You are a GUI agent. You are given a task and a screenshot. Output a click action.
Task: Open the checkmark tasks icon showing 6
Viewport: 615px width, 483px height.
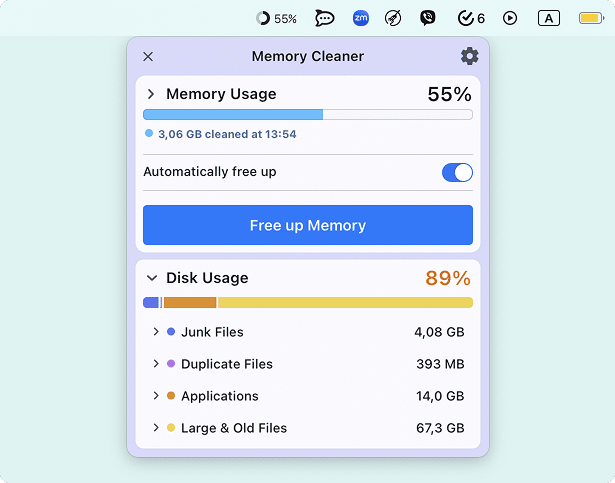tap(471, 18)
